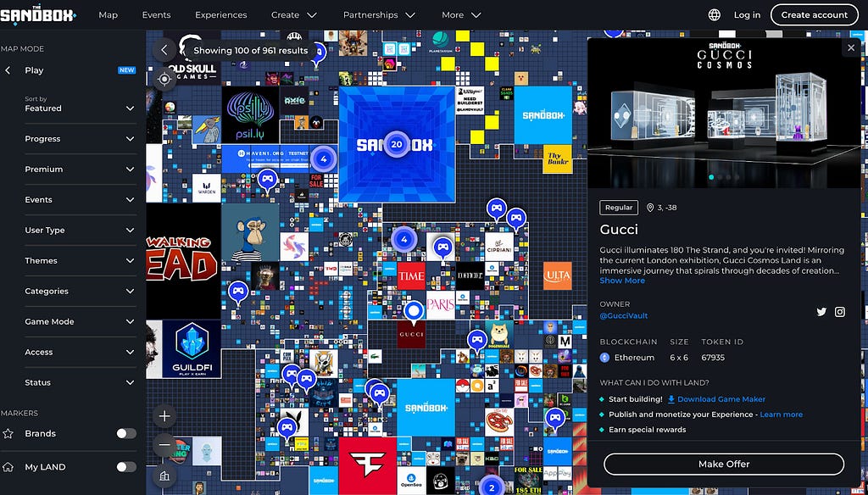Click the Gucci Cosmos preview image

[x=724, y=113]
